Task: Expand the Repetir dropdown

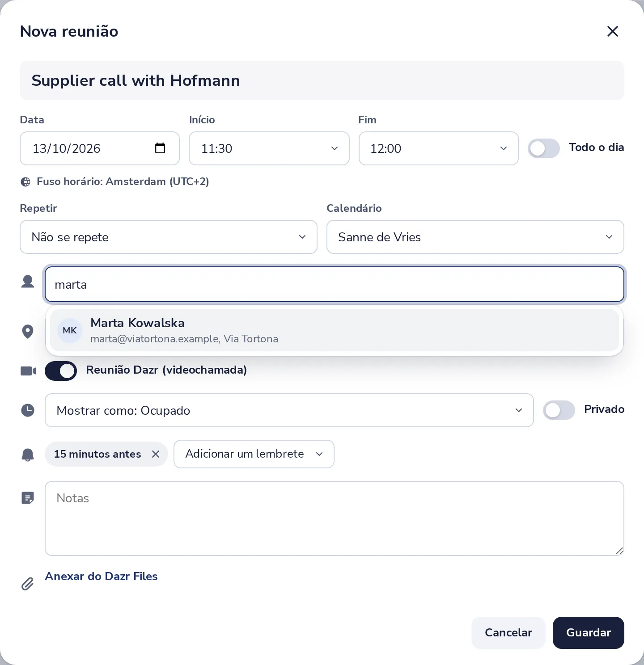Action: click(169, 237)
